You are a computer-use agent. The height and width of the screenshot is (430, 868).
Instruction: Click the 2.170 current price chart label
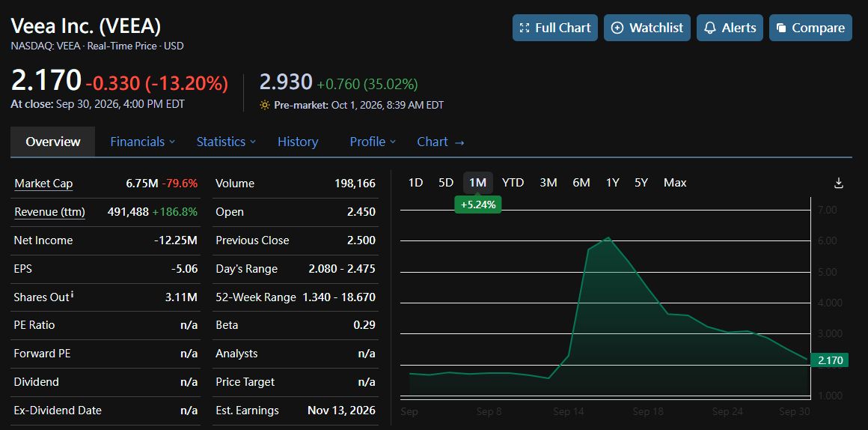click(x=830, y=360)
